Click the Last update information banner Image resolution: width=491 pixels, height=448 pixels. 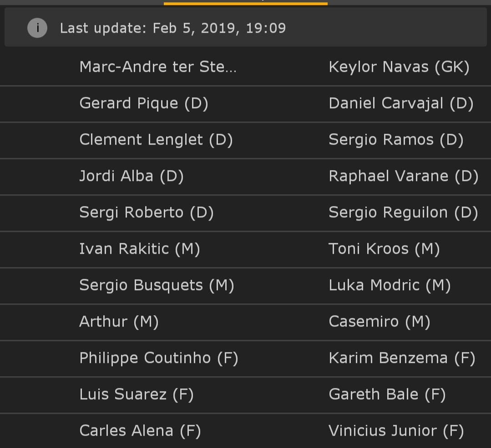pos(246,28)
